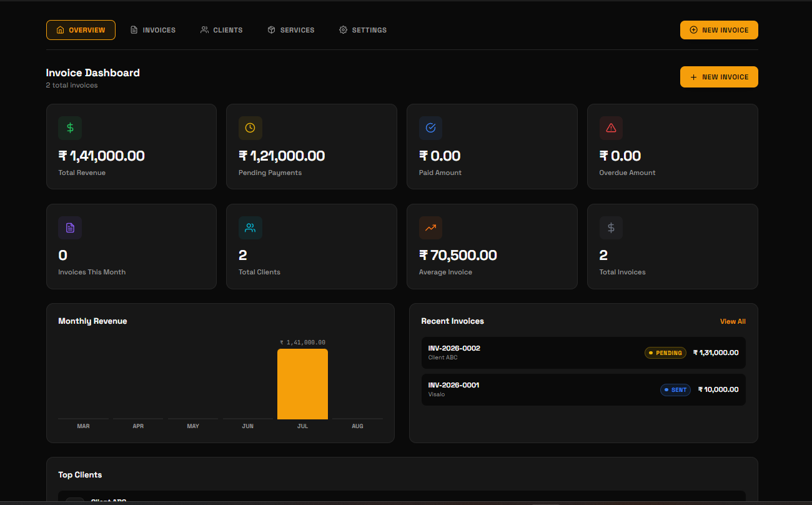
Task: Click the purple document icon on Invoices This Month card
Action: click(70, 227)
